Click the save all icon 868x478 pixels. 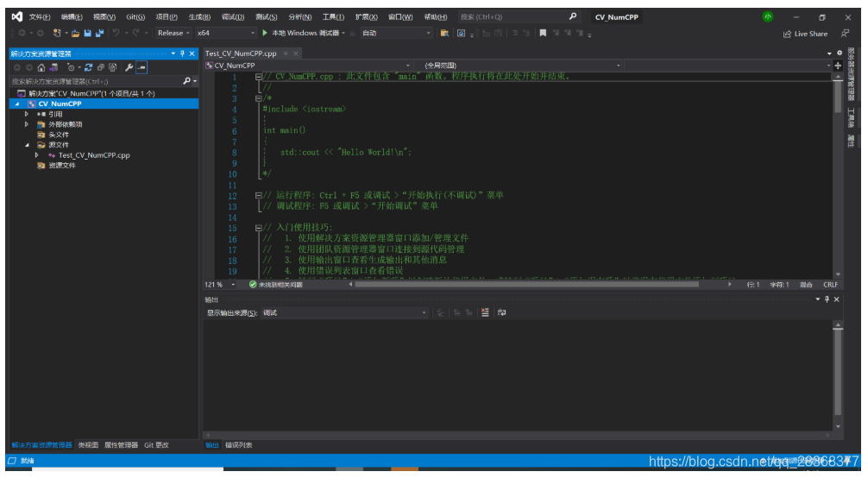pos(99,34)
